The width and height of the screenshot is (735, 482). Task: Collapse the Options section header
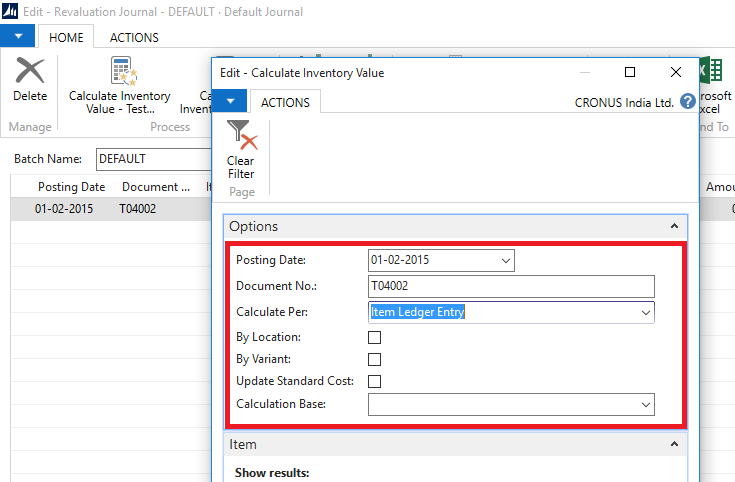[674, 227]
